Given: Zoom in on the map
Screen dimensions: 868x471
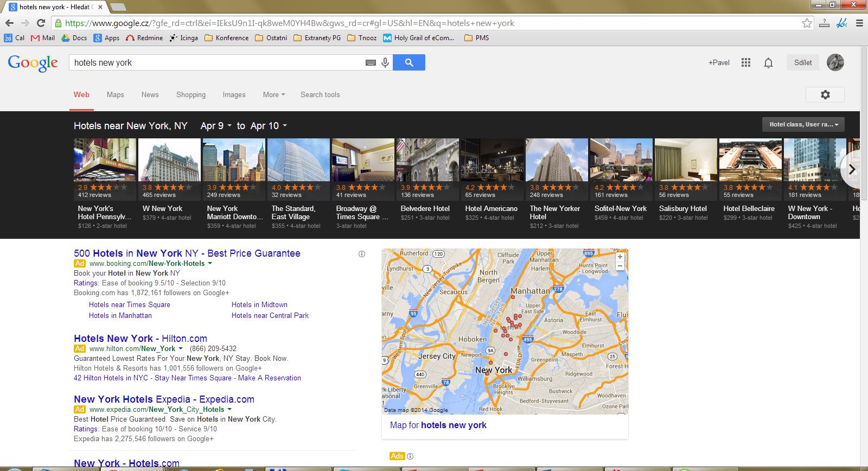Looking at the screenshot, I should 620,257.
